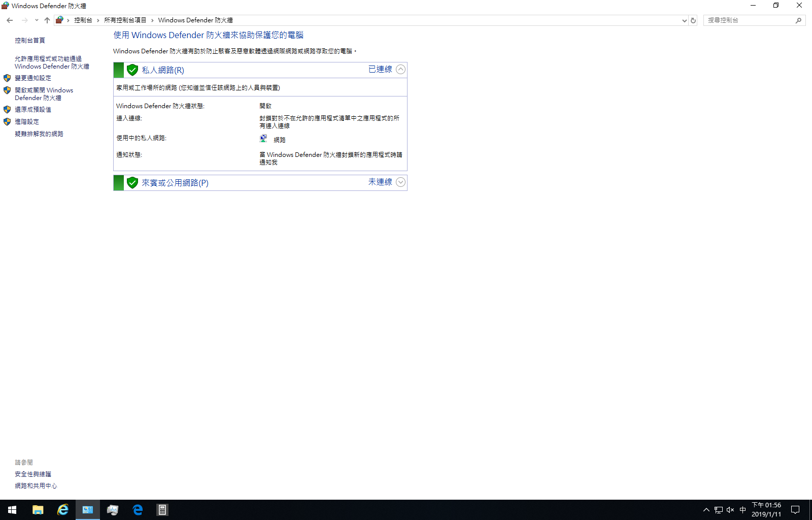
Task: Open 疑難排解我的網路 link
Action: 39,134
